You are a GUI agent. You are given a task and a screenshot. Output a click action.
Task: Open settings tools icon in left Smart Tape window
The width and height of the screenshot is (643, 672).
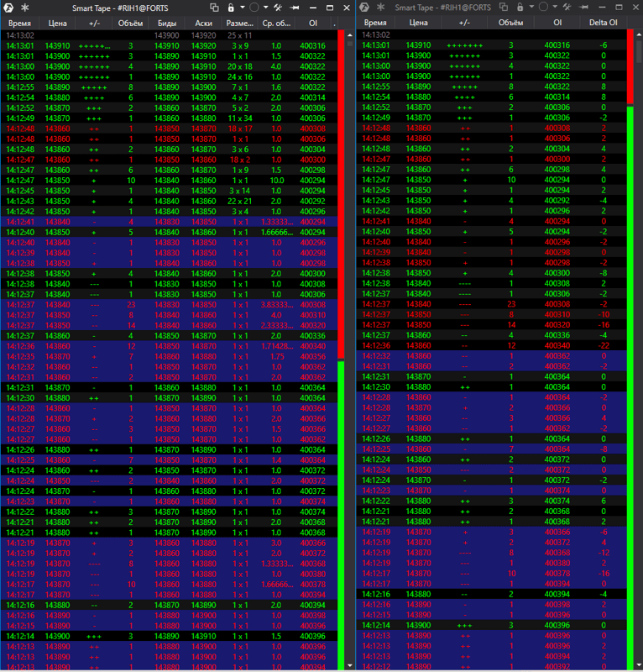tap(278, 8)
